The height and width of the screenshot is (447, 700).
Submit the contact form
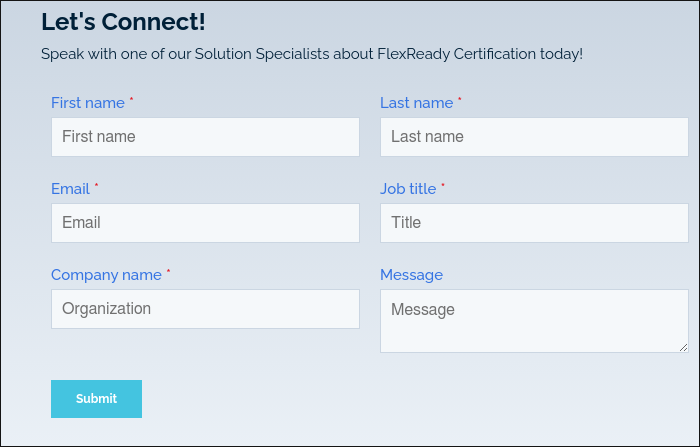click(x=96, y=399)
